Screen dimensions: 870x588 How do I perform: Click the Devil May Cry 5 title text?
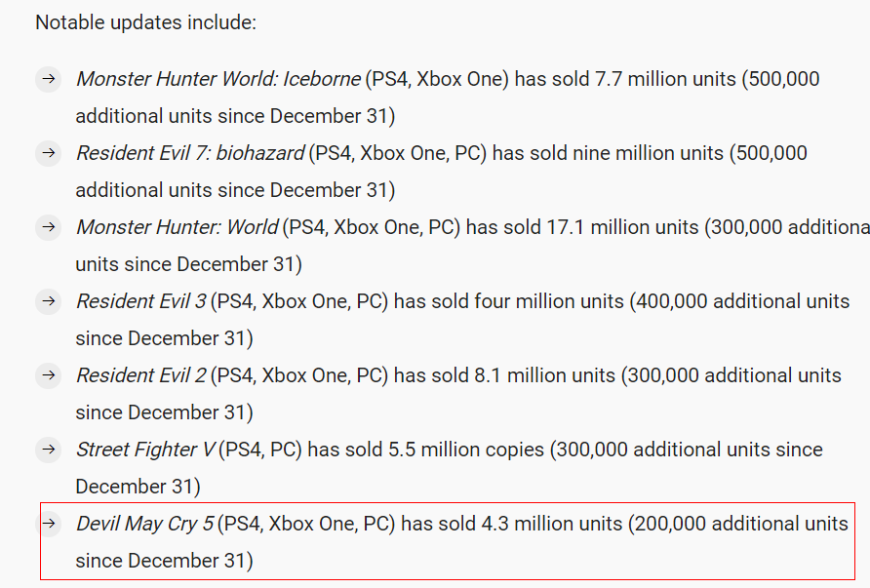pos(144,524)
